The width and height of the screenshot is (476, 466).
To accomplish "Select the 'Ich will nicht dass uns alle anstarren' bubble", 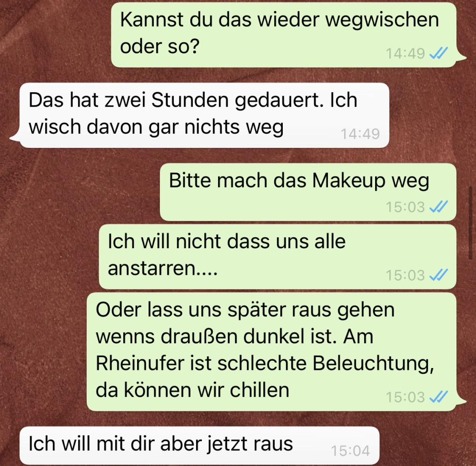I will tap(278, 257).
